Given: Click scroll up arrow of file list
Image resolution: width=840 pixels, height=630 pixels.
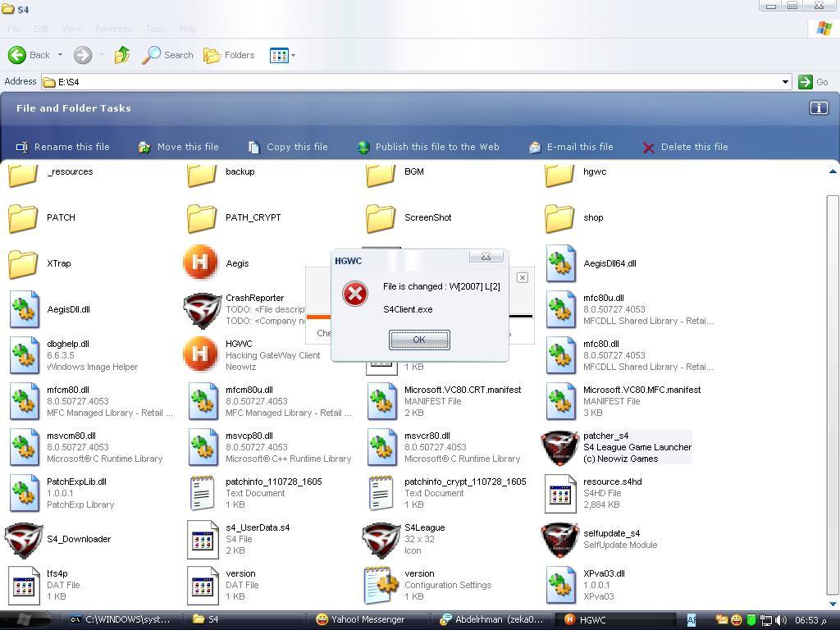Looking at the screenshot, I should [833, 172].
